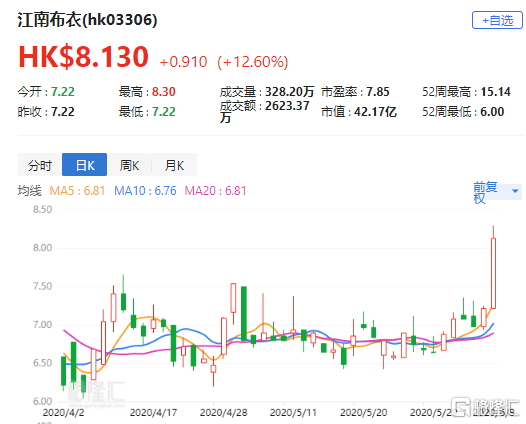Click the MA5 : 6.81 indicator label

[x=77, y=191]
